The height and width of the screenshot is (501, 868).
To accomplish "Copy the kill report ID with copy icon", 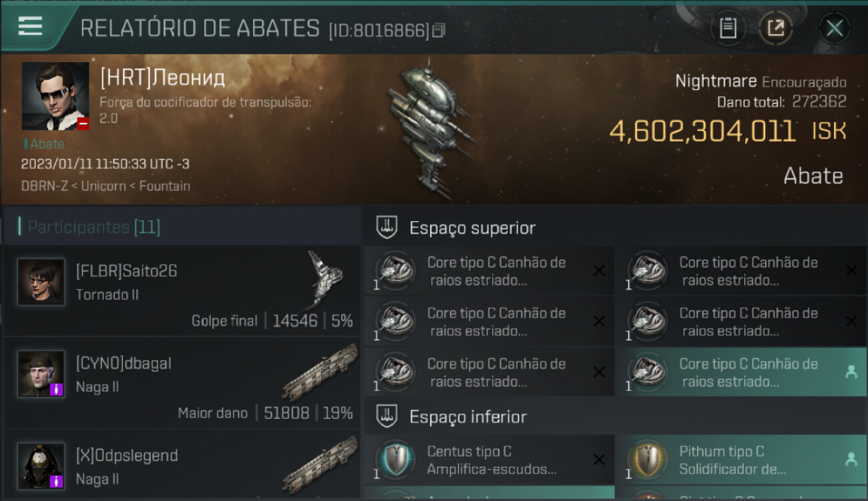I will click(439, 31).
